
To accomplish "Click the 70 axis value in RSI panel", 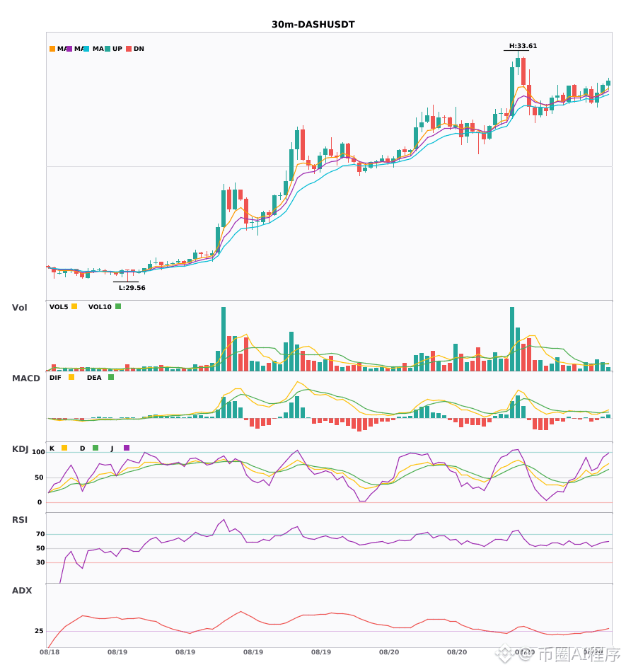I will pyautogui.click(x=40, y=534).
